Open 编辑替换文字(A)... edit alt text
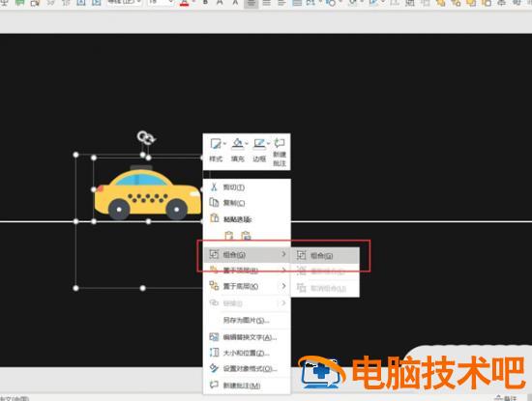 [x=247, y=337]
